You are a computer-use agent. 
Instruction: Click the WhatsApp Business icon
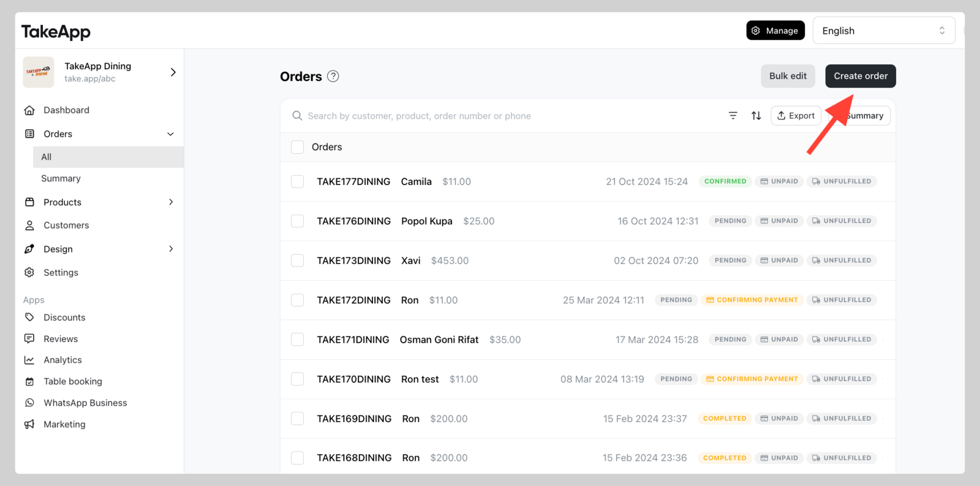point(29,403)
